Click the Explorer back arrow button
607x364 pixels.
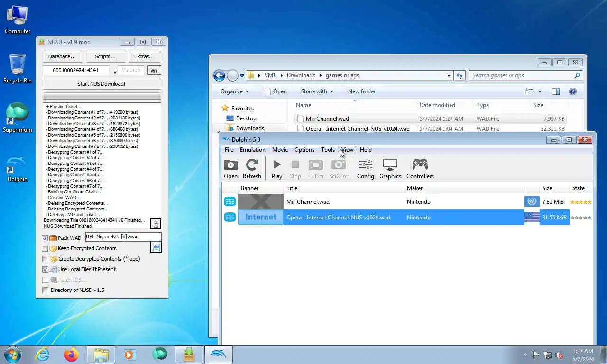pos(219,75)
